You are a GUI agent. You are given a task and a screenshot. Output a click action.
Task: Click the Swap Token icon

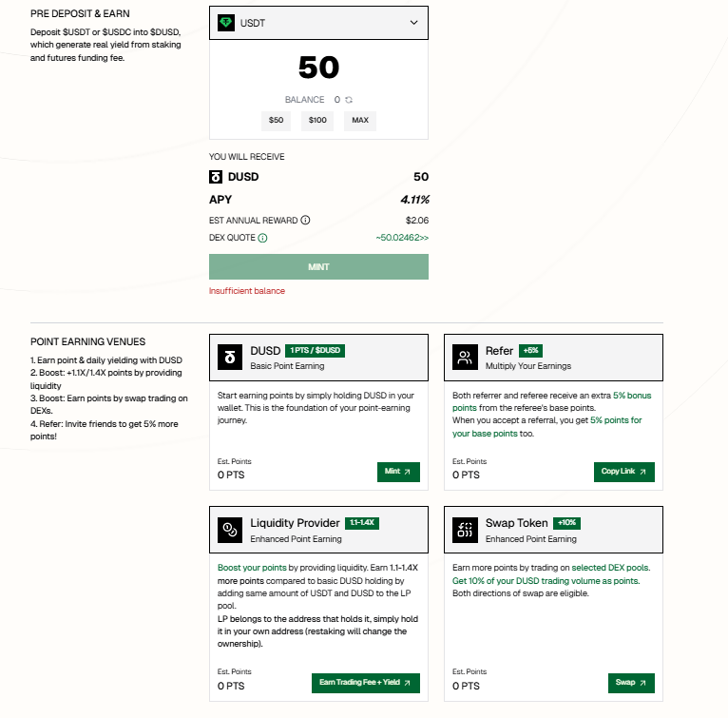coord(465,530)
